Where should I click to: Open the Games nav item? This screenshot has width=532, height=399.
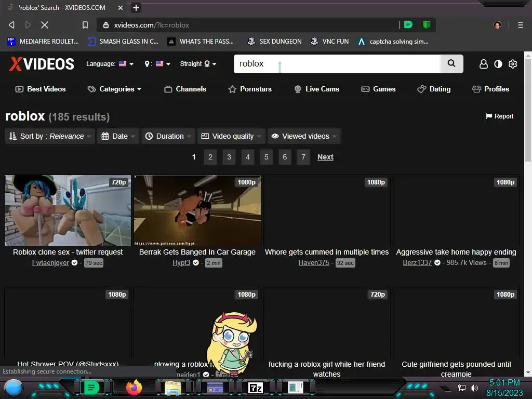click(378, 89)
